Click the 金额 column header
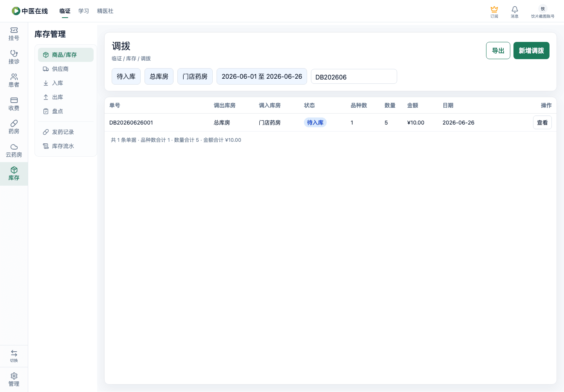The width and height of the screenshot is (564, 392). pos(413,105)
